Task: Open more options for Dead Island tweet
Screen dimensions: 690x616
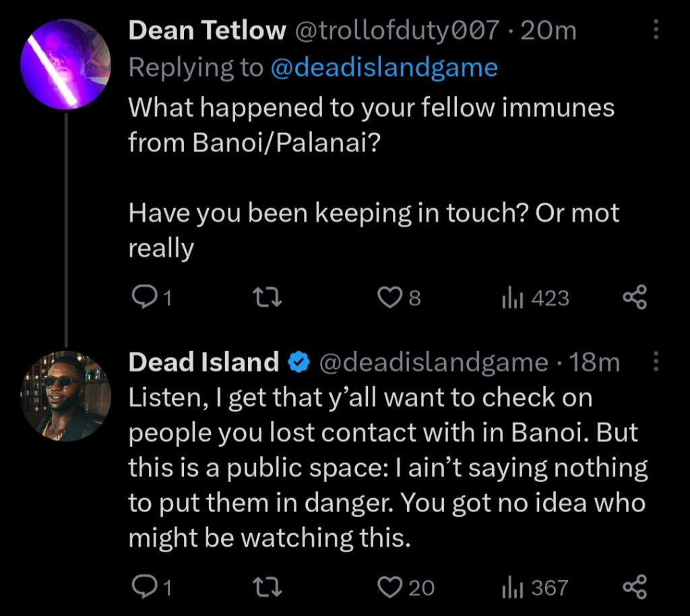Action: click(x=657, y=363)
